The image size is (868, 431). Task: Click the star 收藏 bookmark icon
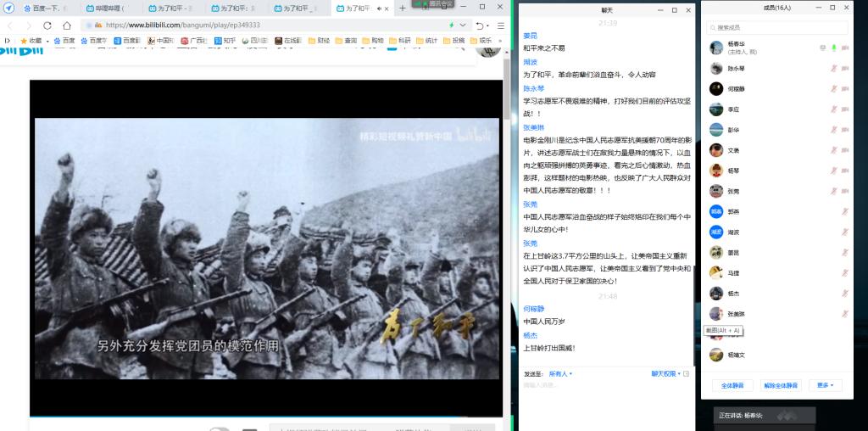click(x=24, y=41)
